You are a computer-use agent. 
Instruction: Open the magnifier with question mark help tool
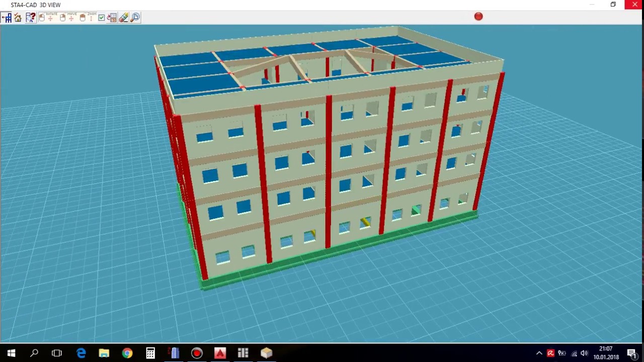pyautogui.click(x=31, y=18)
